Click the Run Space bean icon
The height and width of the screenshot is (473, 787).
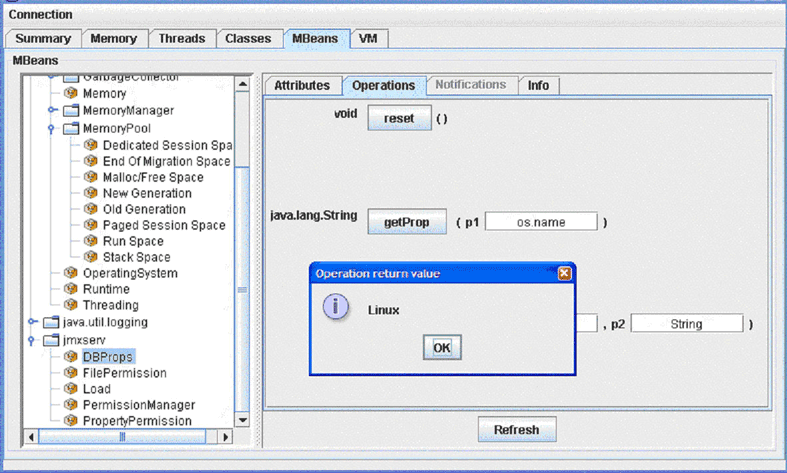pos(91,241)
